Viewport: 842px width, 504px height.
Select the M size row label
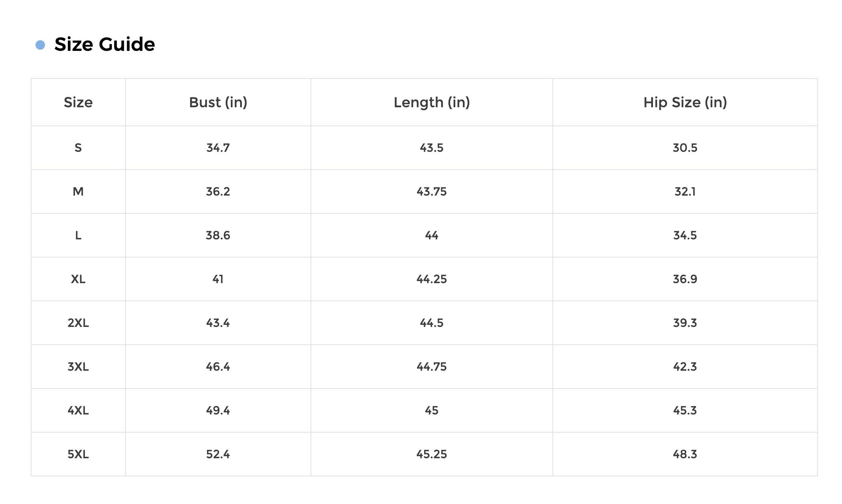click(78, 192)
